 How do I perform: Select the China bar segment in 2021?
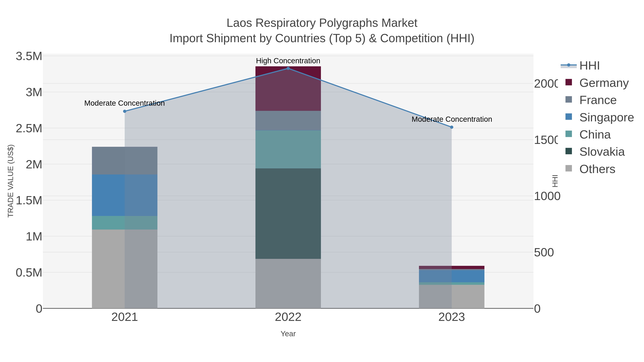tap(125, 223)
